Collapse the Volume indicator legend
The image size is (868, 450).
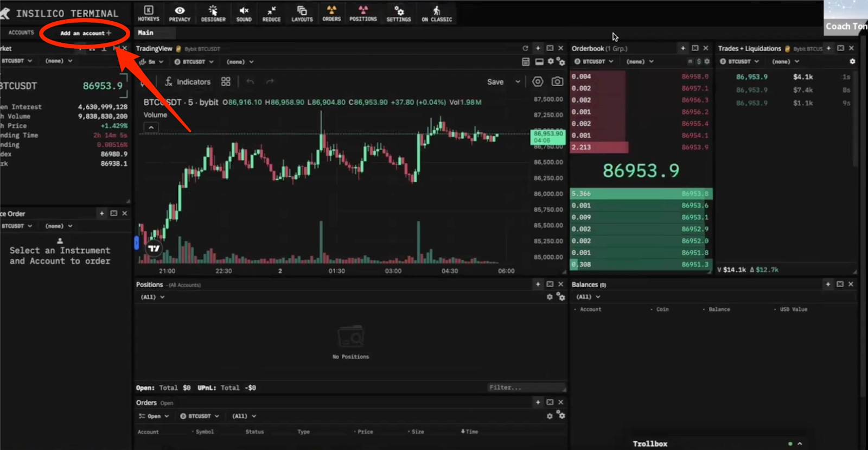click(x=151, y=128)
